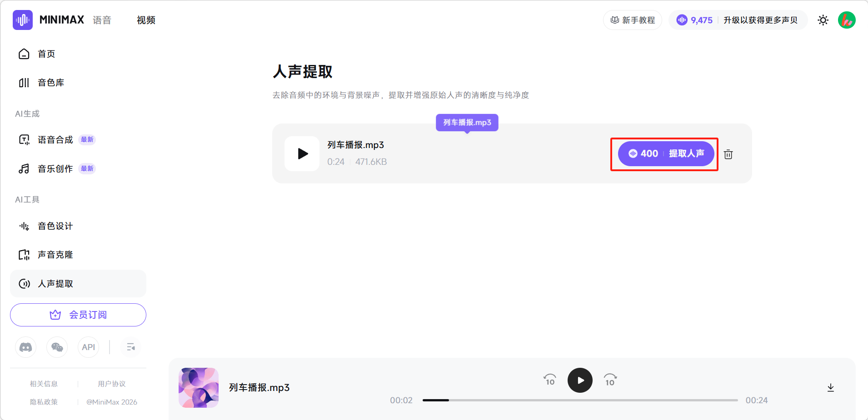The image size is (868, 420).
Task: Go to 音色库 in the sidebar
Action: click(x=51, y=83)
